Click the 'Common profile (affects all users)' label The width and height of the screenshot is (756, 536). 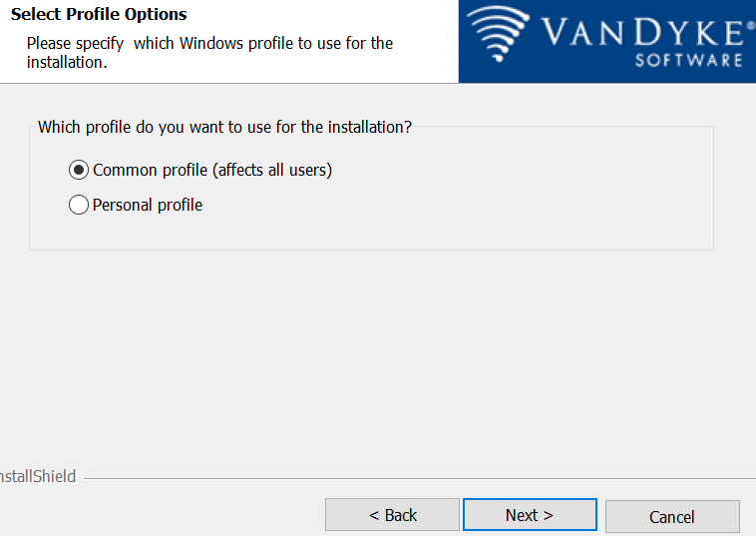click(211, 170)
